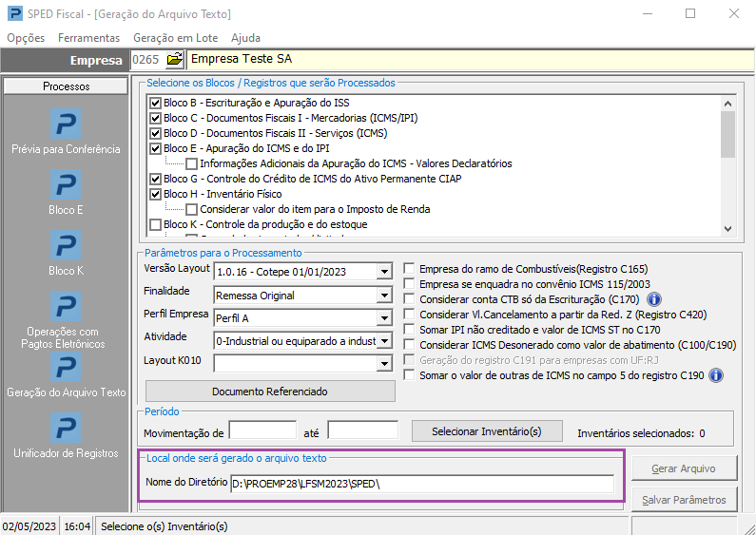Image resolution: width=756 pixels, height=535 pixels.
Task: Enable Considerar conta CTB só da Escrituração
Action: click(409, 299)
